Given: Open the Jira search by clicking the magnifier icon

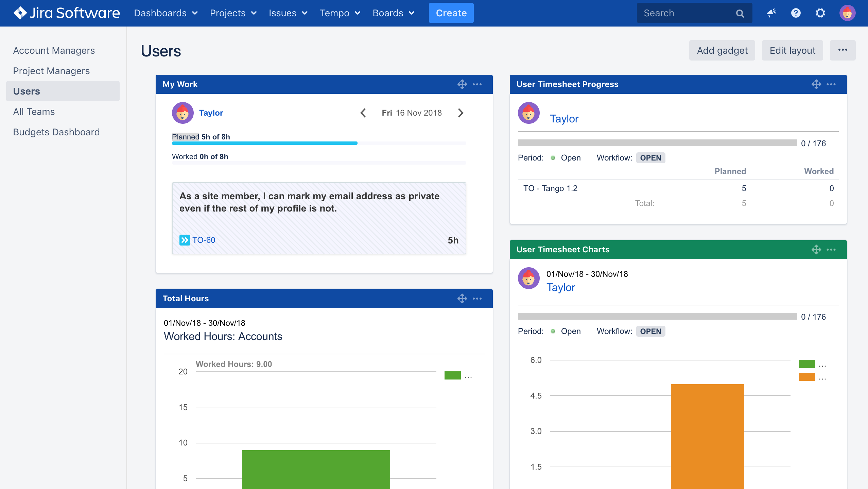Looking at the screenshot, I should pos(740,13).
